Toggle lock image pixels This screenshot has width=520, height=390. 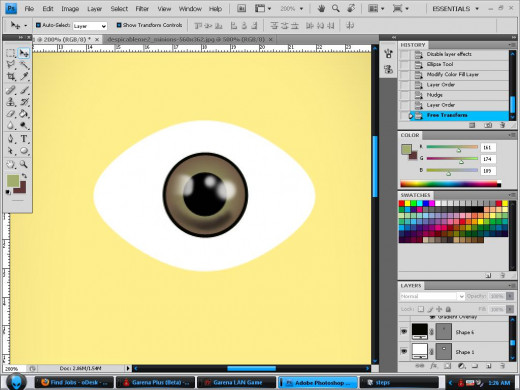[430, 309]
